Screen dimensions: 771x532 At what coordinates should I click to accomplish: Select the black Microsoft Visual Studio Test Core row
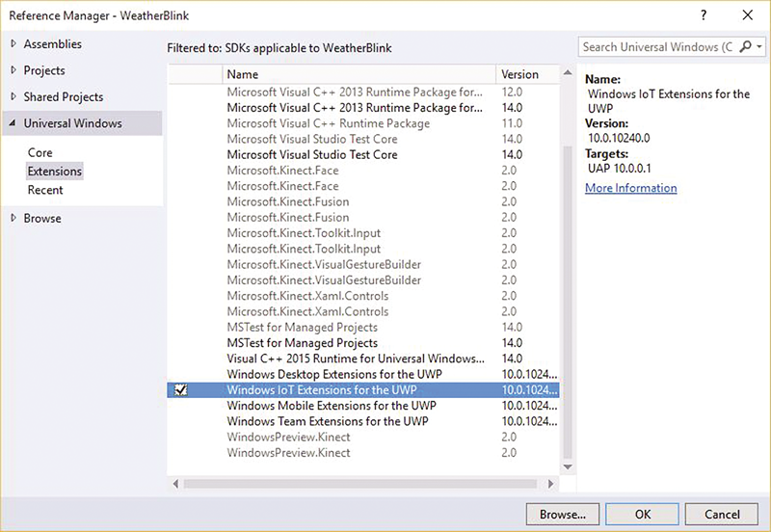363,154
